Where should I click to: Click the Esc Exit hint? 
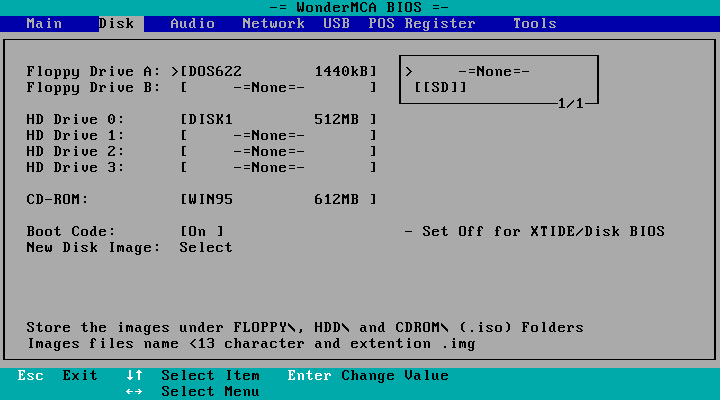[x=57, y=376]
